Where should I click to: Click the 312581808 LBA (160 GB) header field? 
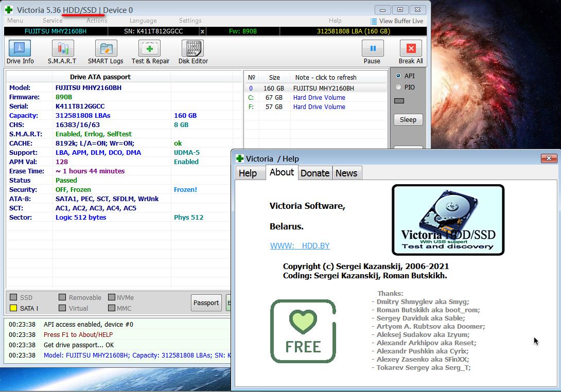[354, 31]
